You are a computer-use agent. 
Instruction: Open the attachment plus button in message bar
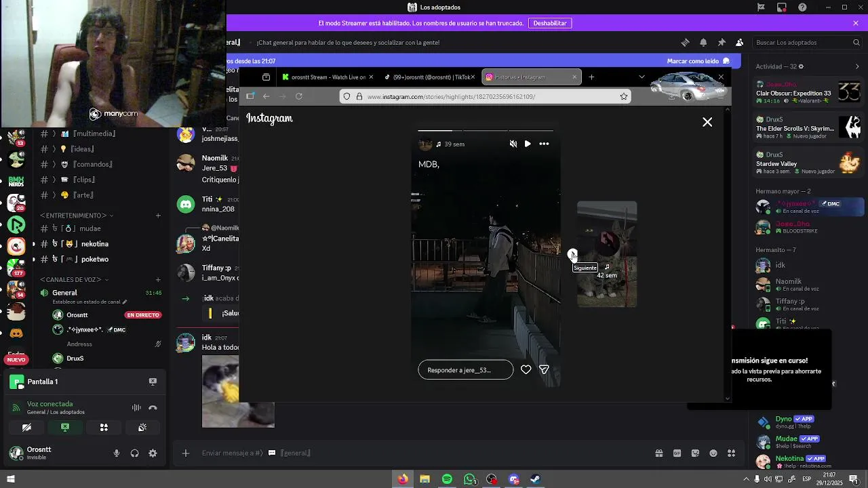[186, 453]
